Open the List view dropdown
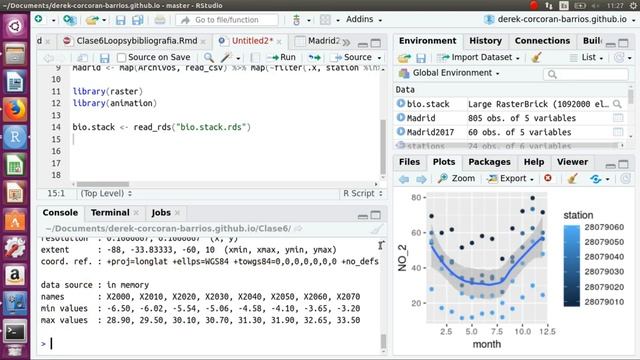 coord(587,58)
